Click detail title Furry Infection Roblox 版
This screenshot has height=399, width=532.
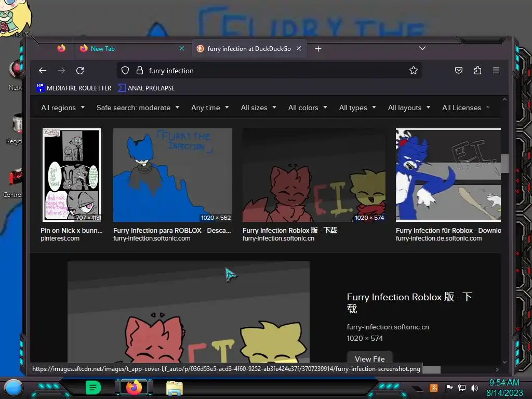(409, 303)
